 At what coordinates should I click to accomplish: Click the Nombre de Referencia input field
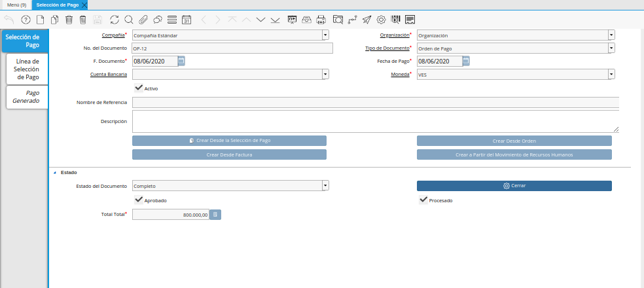point(376,102)
